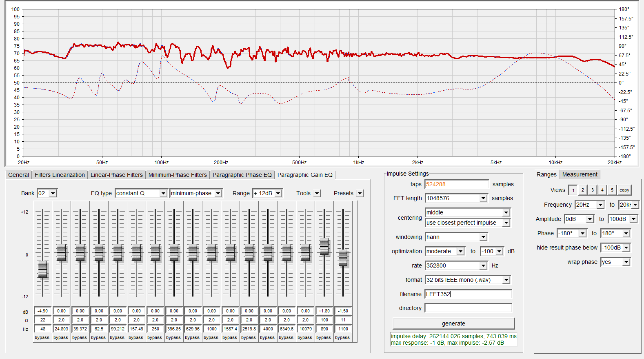Viewport: 644px width, 359px height.
Task: Open the Measurement tab
Action: 580,174
